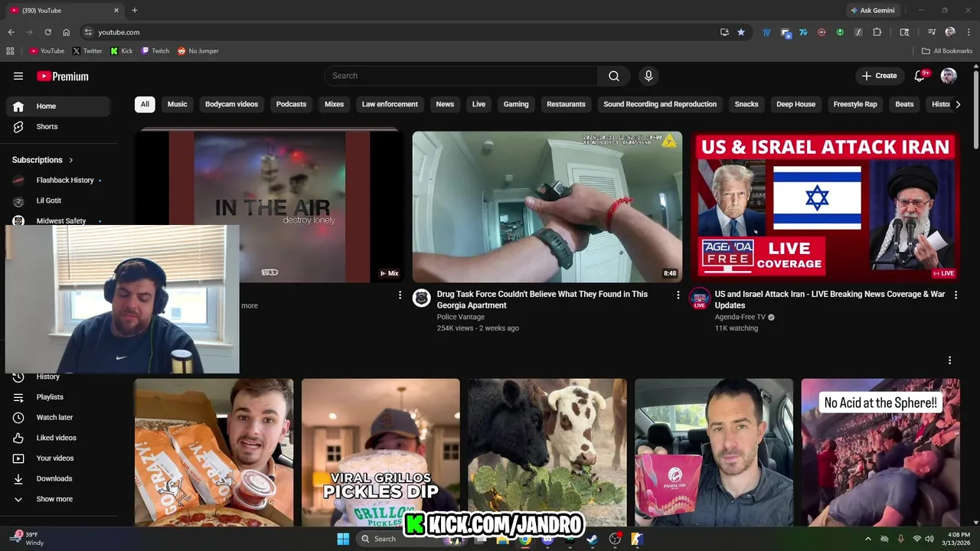
Task: Open All Bookmarks folder
Action: pyautogui.click(x=947, y=51)
